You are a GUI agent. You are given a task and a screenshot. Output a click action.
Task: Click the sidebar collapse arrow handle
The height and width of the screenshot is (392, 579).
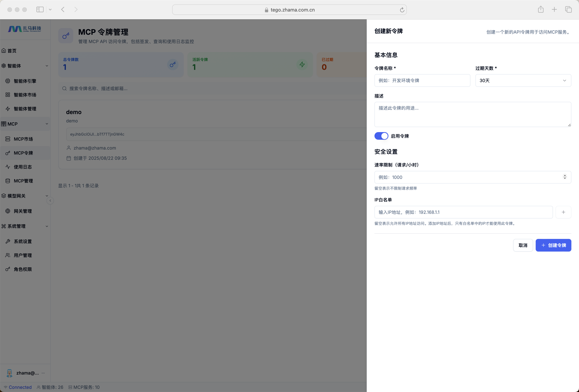(x=50, y=201)
